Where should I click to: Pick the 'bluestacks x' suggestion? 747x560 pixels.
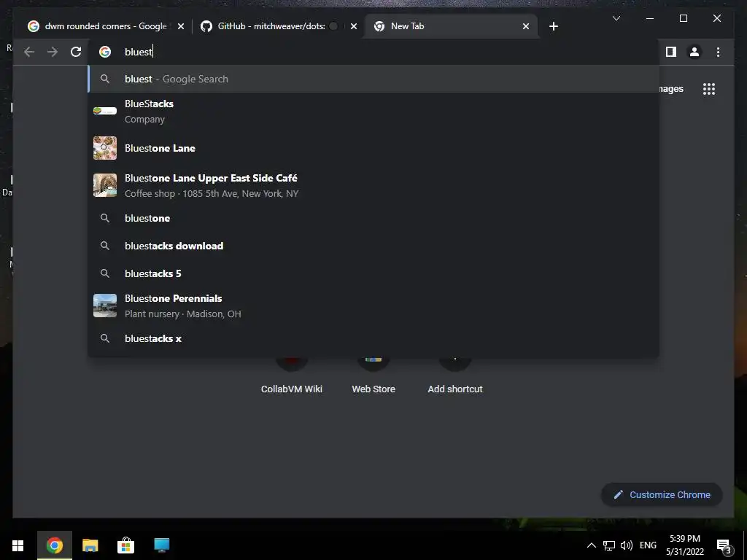pyautogui.click(x=374, y=338)
